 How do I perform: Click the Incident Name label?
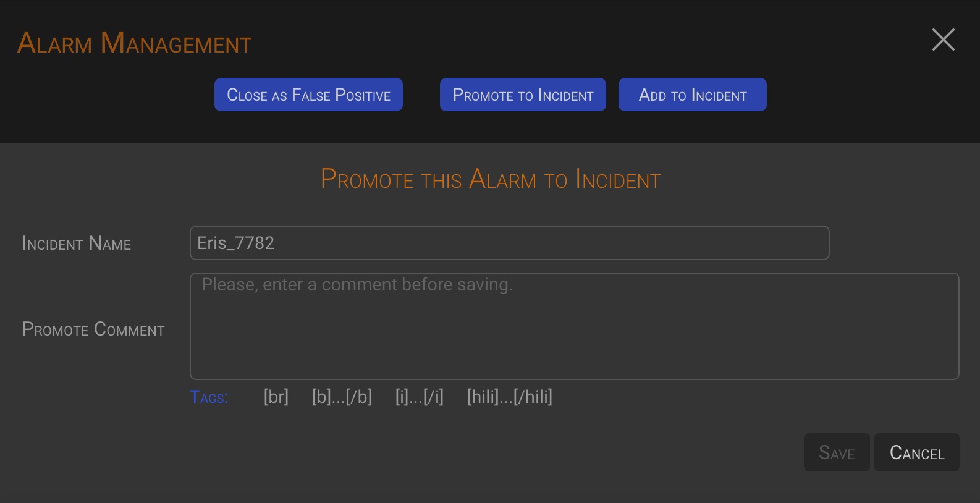pos(77,243)
